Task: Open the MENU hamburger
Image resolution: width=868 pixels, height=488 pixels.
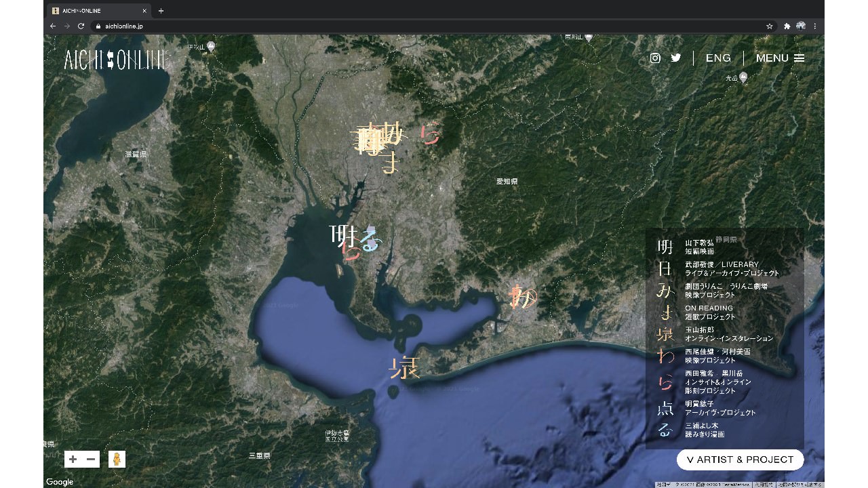Action: click(780, 58)
